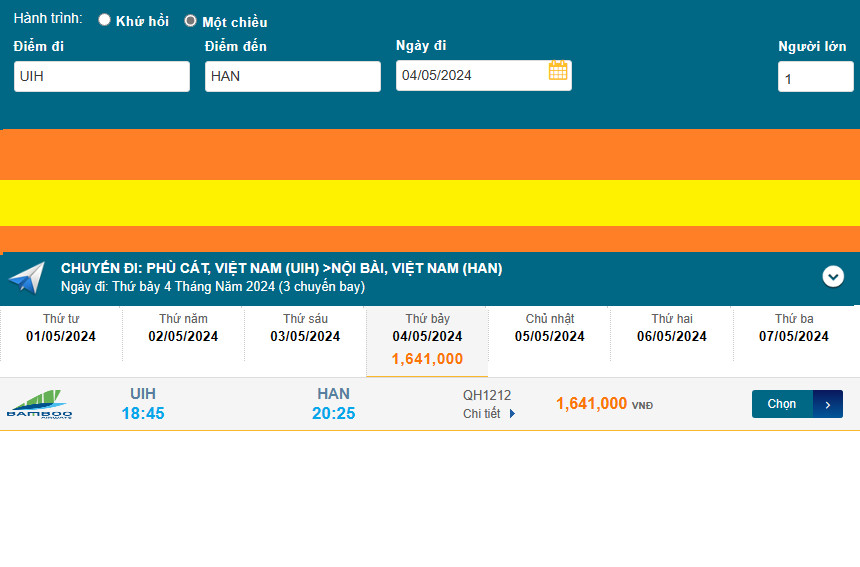Click the Ngày đi date input field
Viewport: 860px width, 567px height.
pos(470,75)
